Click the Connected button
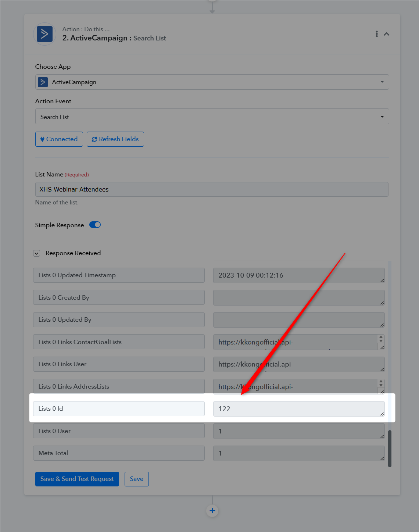This screenshot has width=419, height=532. coord(59,139)
